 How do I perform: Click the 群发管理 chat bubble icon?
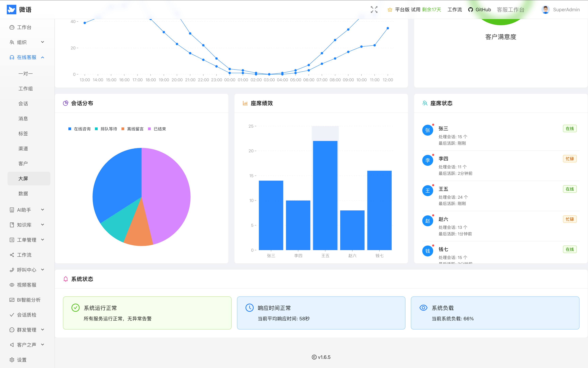pyautogui.click(x=12, y=330)
